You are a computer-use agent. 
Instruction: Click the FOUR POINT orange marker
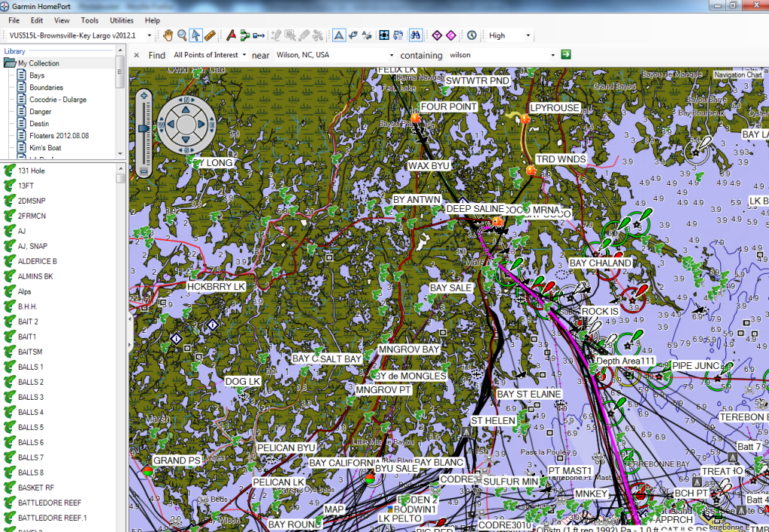pyautogui.click(x=416, y=118)
